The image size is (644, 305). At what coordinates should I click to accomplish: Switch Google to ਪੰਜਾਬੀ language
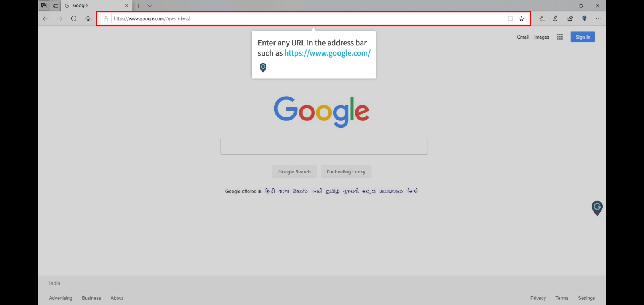coord(412,191)
